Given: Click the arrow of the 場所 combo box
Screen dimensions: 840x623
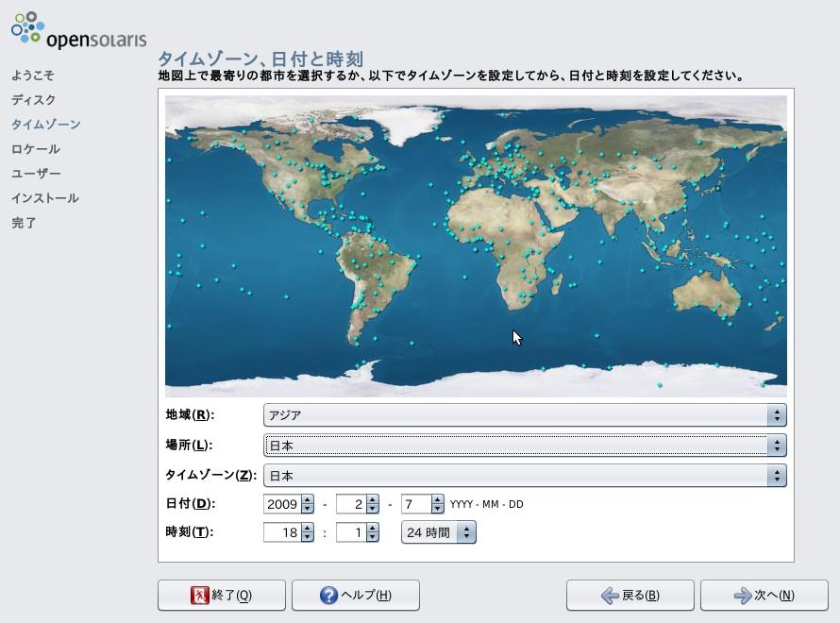Looking at the screenshot, I should pyautogui.click(x=776, y=446).
